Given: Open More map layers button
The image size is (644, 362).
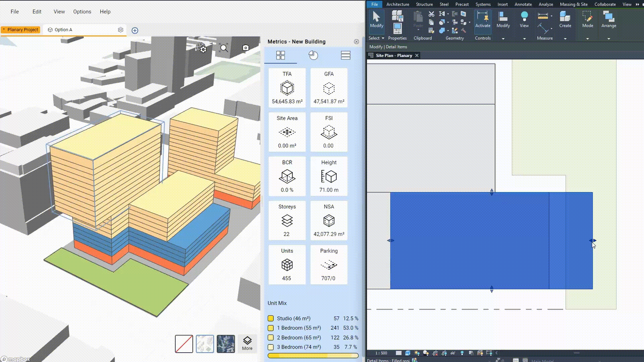Looking at the screenshot, I should pyautogui.click(x=247, y=344).
